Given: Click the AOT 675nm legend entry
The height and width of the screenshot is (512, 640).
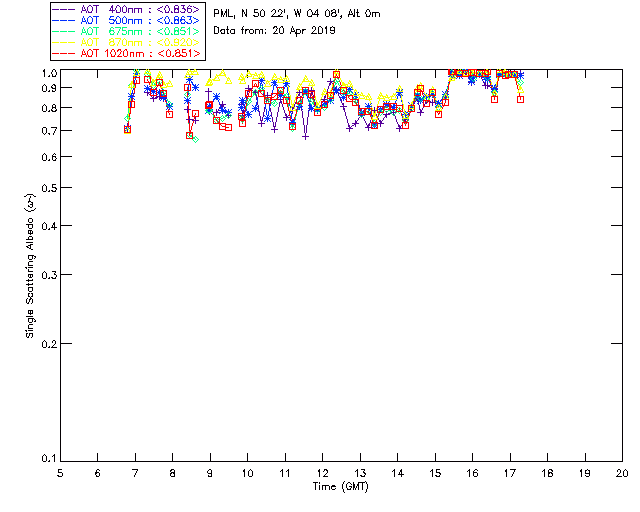Looking at the screenshot, I should tap(127, 31).
